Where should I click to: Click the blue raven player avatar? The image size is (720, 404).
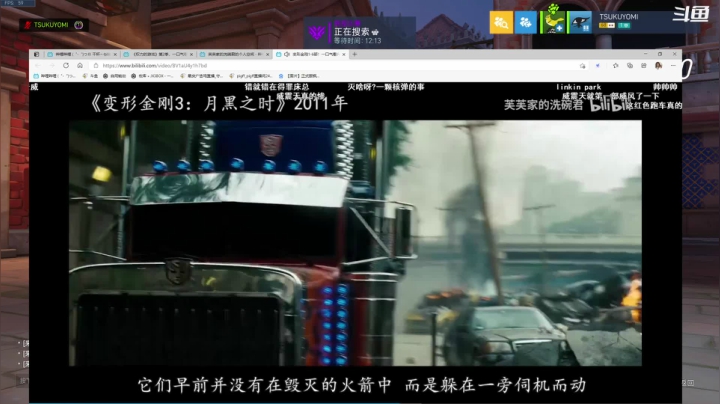(580, 22)
